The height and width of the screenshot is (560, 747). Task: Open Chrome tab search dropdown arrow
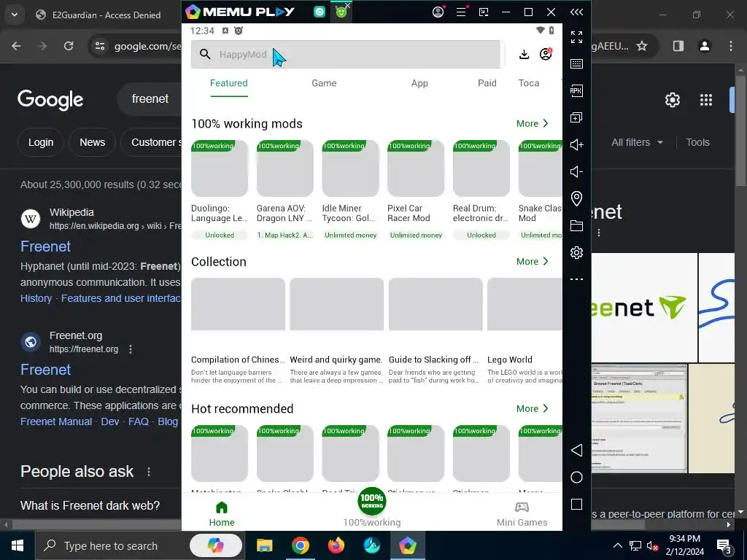pos(15,15)
